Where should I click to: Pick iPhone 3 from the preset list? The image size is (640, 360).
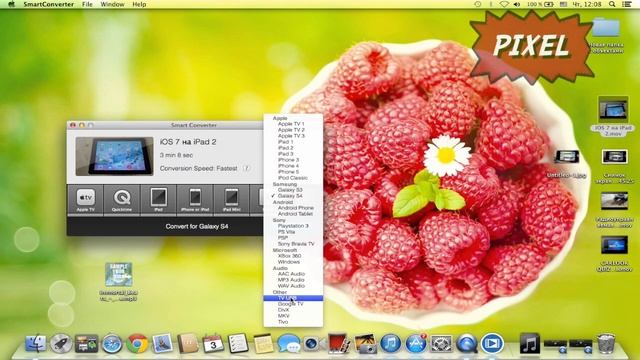[x=288, y=160]
